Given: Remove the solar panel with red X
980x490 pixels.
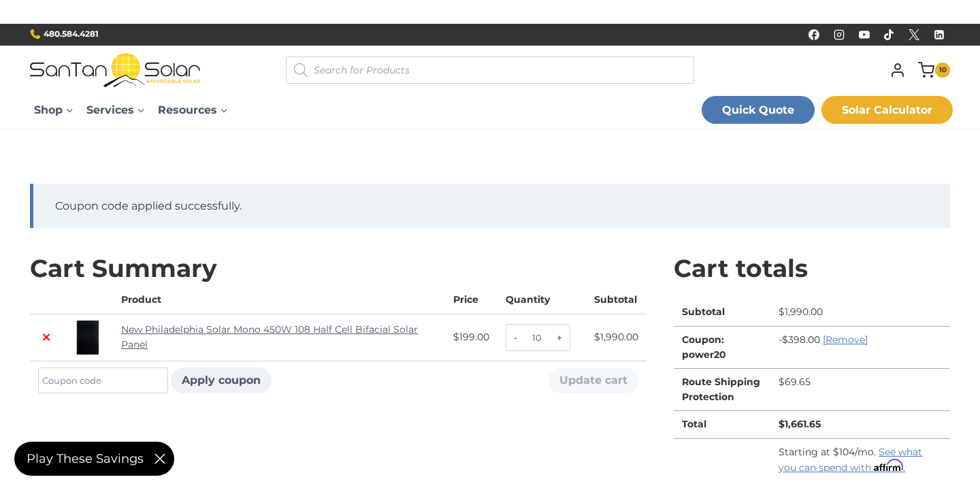Looking at the screenshot, I should click(46, 338).
